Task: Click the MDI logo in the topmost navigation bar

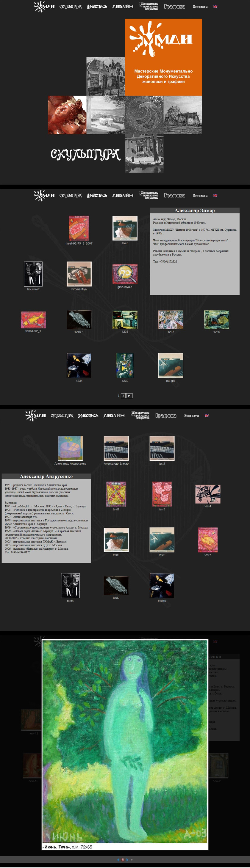Action: tap(44, 7)
